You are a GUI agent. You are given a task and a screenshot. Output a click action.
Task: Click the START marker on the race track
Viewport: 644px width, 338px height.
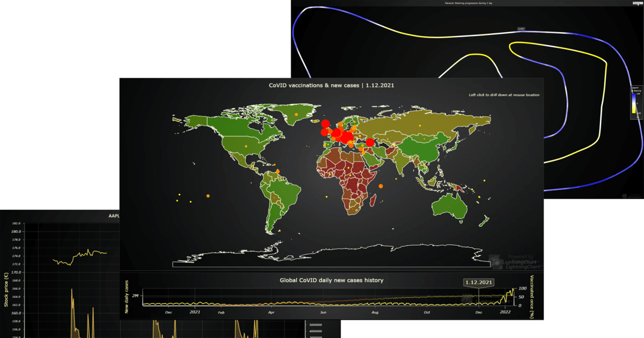coord(521,28)
